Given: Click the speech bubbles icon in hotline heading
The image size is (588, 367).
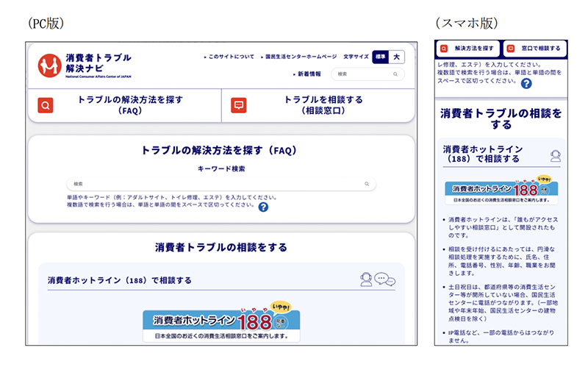Looking at the screenshot, I should (384, 279).
